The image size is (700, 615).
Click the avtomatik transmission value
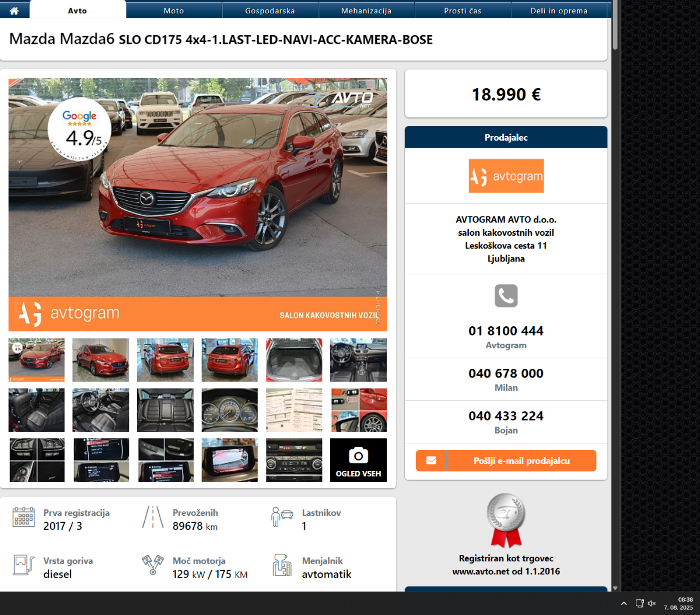[x=327, y=574]
